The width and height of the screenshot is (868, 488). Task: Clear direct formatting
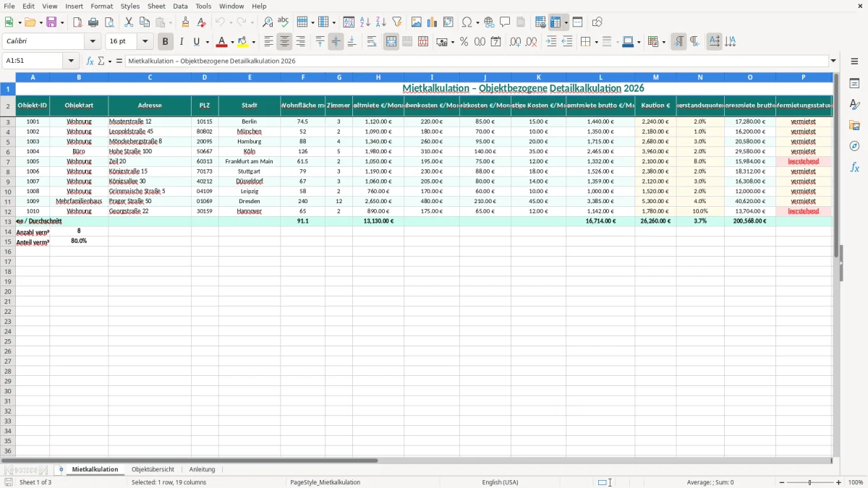pos(201,22)
